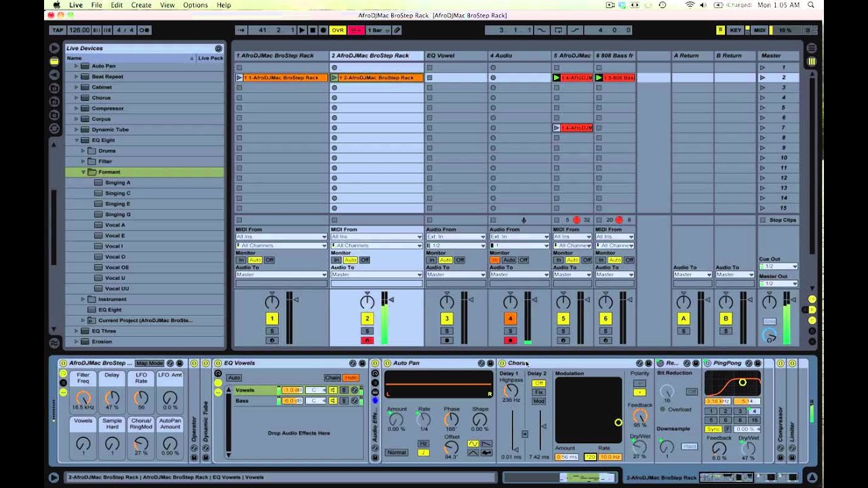This screenshot has height=488, width=868.
Task: Open the Help menu
Action: coord(223,5)
